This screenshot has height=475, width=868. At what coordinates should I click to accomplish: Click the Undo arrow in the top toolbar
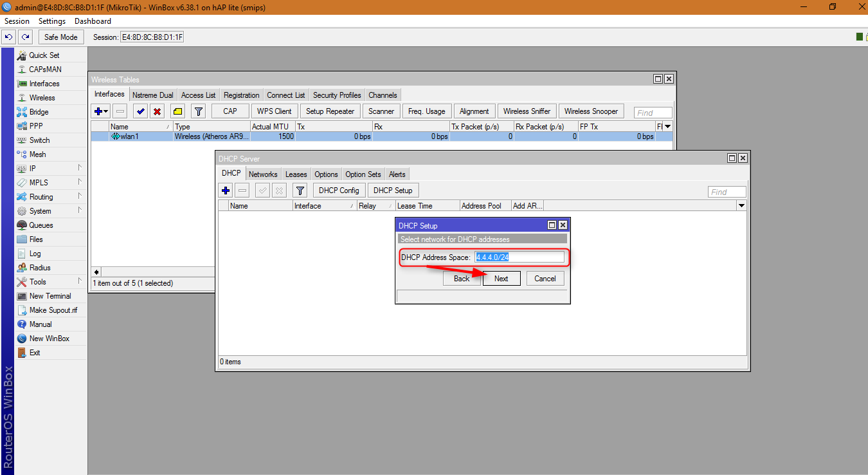coord(8,37)
